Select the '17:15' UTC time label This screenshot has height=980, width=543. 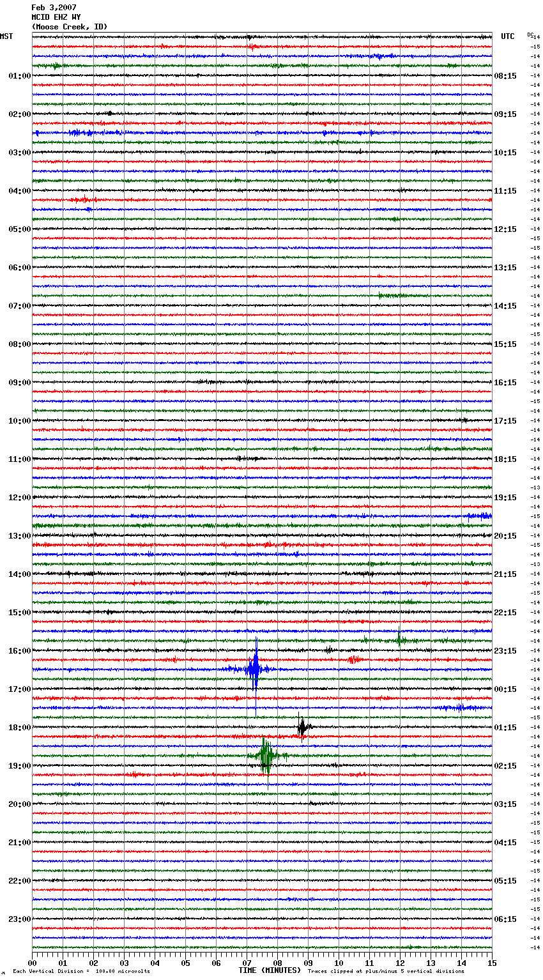pos(505,421)
